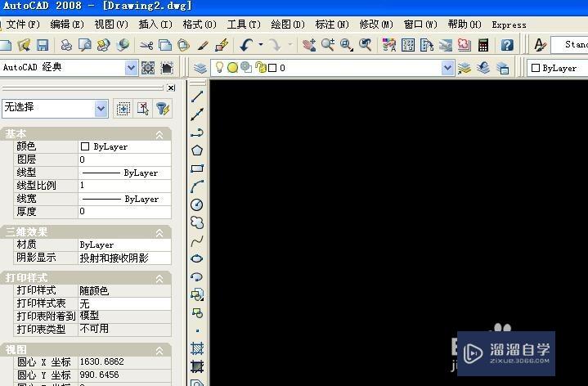Select the Polygon draw tool
Viewport: 588px width, 386px height.
tap(197, 150)
